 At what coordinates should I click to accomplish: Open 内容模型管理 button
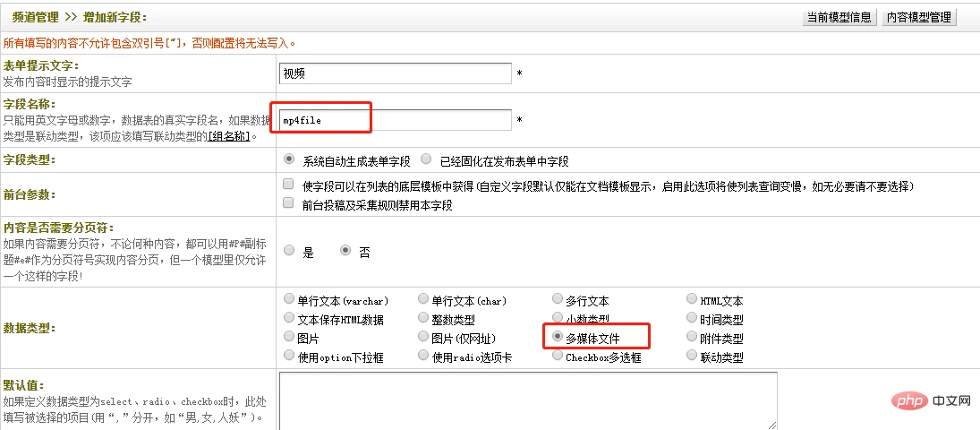point(919,18)
